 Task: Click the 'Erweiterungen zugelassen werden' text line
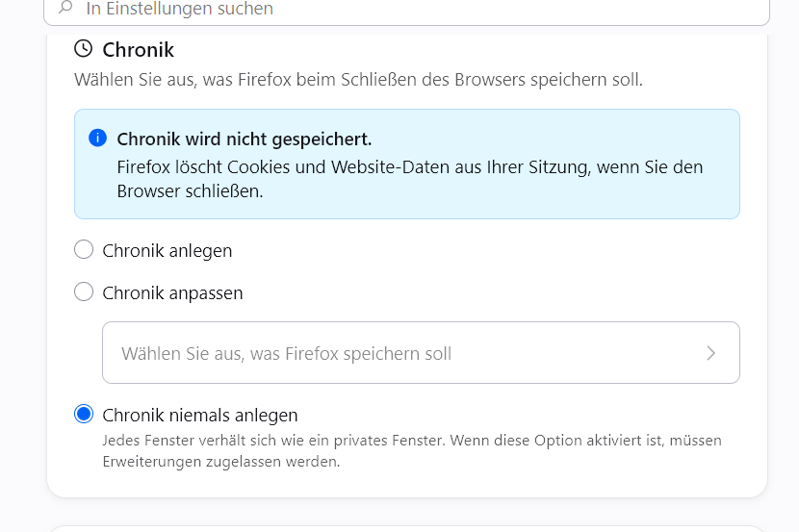tap(221, 462)
